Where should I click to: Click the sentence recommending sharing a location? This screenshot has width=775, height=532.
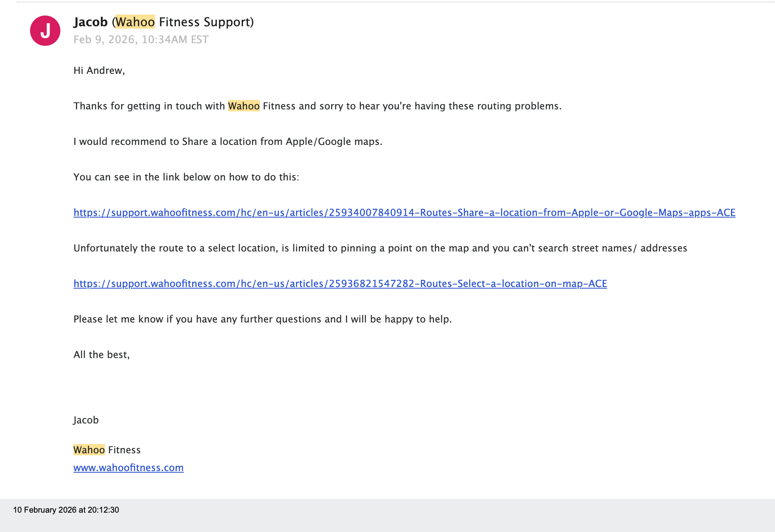(x=228, y=142)
